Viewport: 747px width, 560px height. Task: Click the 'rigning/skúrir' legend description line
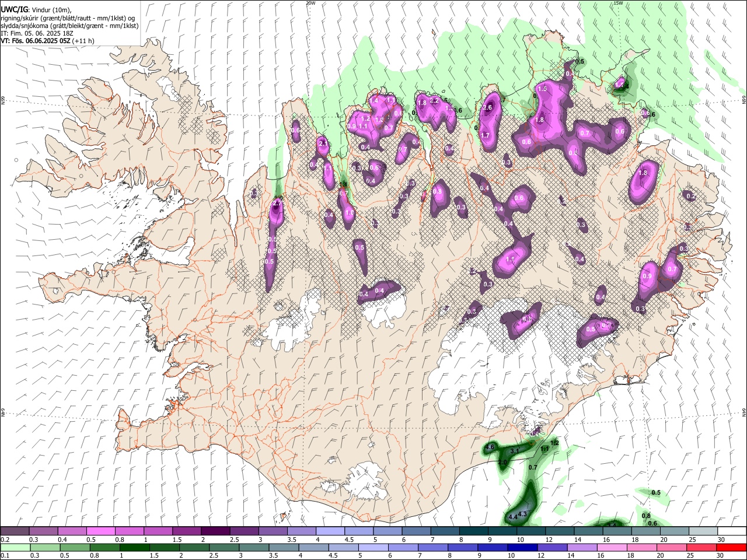(x=68, y=18)
